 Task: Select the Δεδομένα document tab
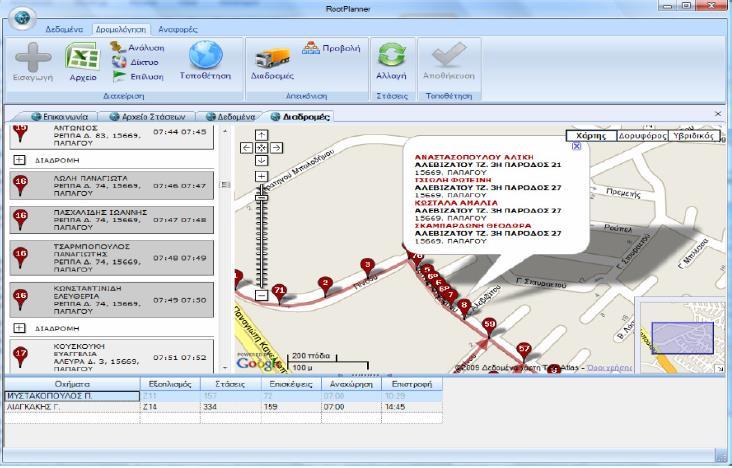231,116
